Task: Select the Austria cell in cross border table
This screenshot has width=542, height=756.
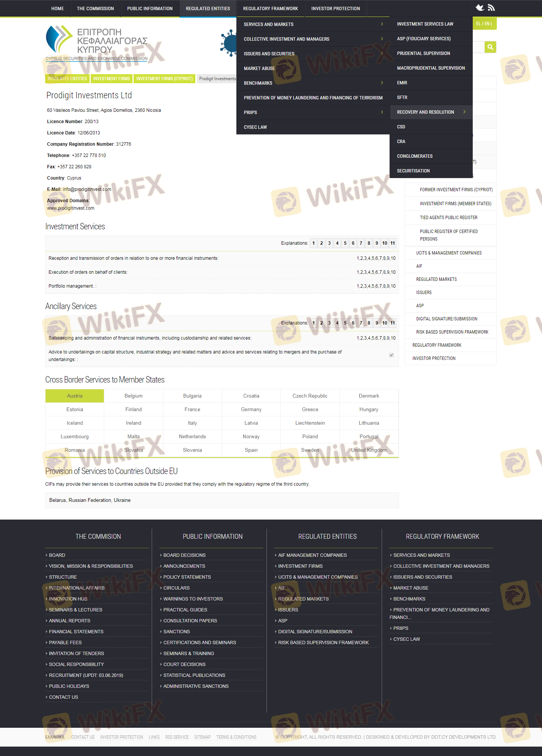Action: [75, 396]
